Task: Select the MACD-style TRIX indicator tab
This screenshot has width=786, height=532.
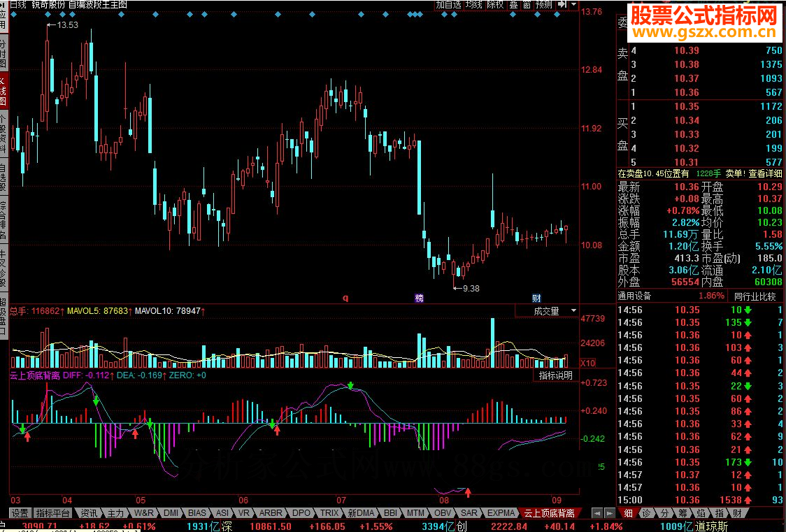Action: tap(329, 513)
